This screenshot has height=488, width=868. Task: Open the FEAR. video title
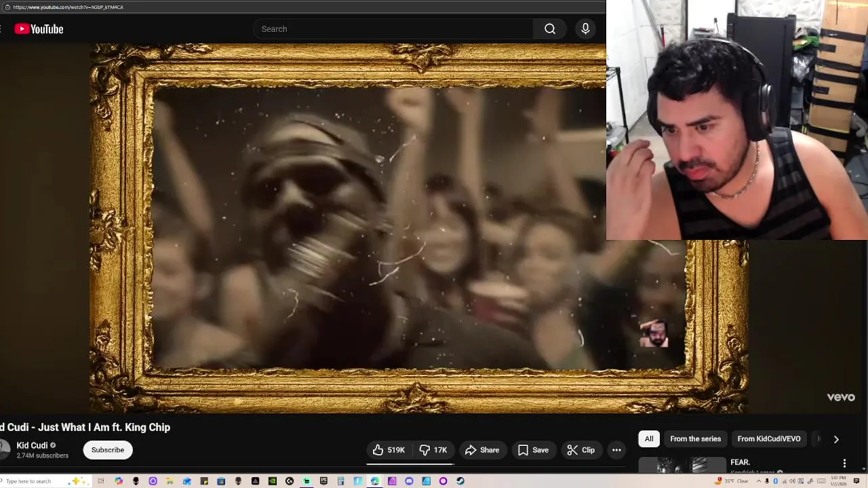[x=740, y=462]
